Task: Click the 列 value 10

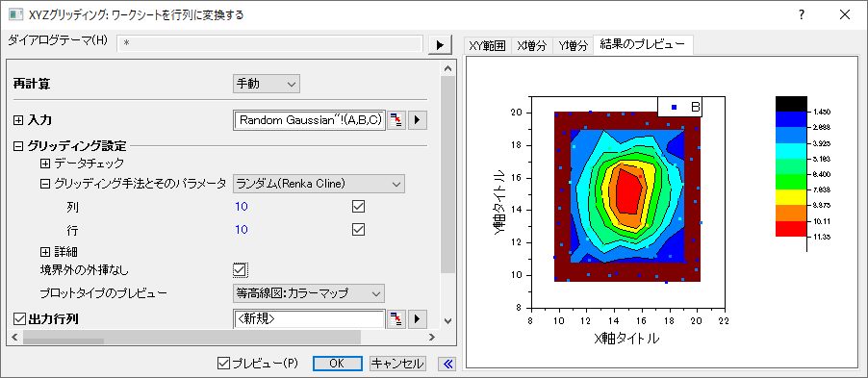Action: [241, 207]
